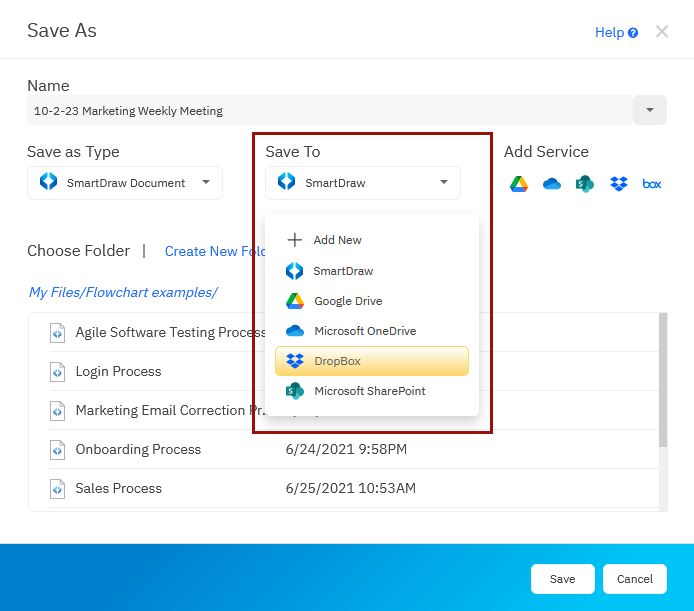Click date 6/25/2021 10:53AM
The height and width of the screenshot is (611, 694).
coord(351,488)
